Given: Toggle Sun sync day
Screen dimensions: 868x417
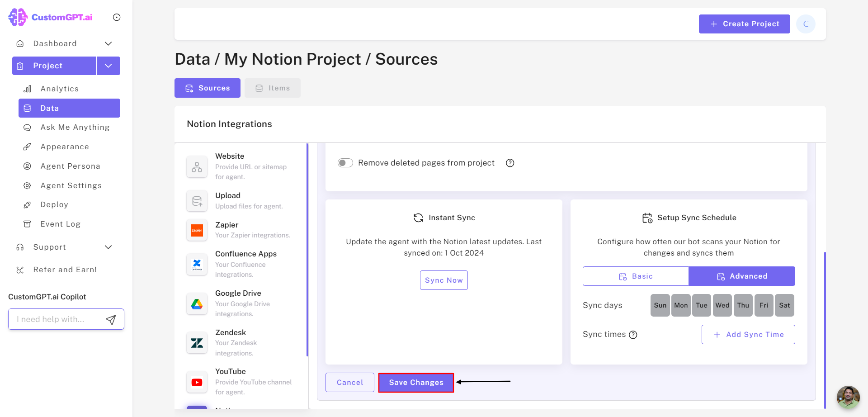Looking at the screenshot, I should pyautogui.click(x=660, y=305).
